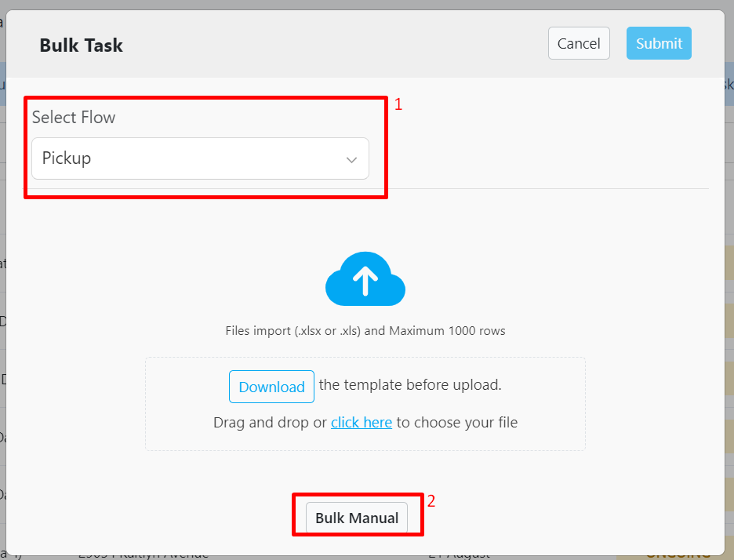Click the cloud upload icon
Screen dimensions: 734x560
[365, 279]
